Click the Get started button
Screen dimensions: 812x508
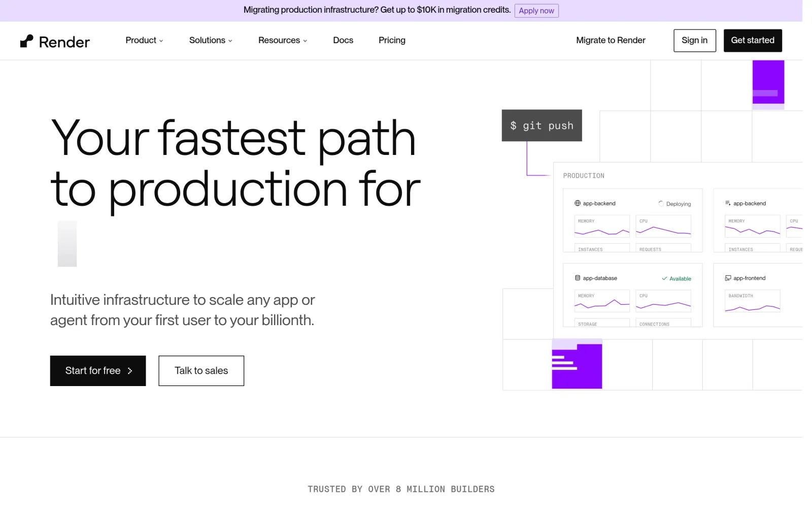click(753, 41)
